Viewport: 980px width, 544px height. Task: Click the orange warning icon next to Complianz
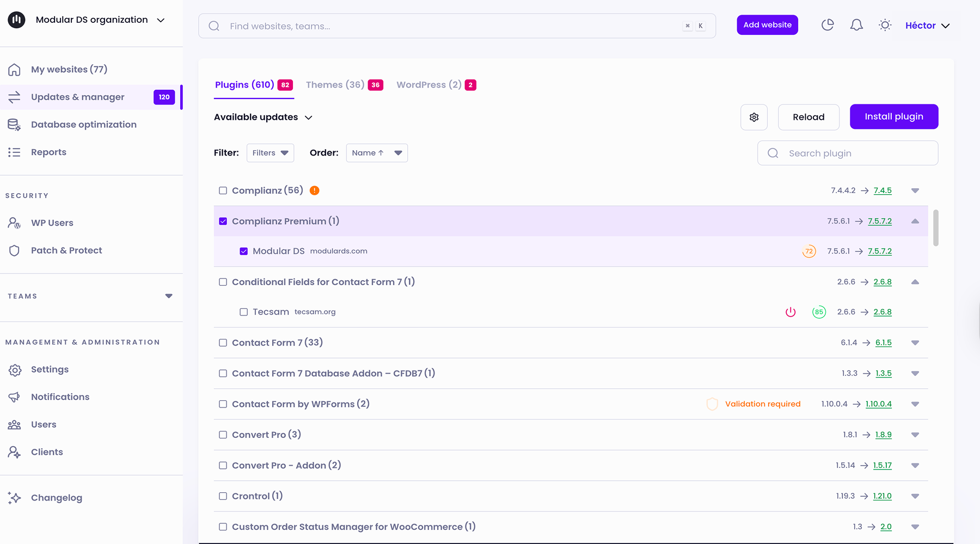[x=315, y=190]
